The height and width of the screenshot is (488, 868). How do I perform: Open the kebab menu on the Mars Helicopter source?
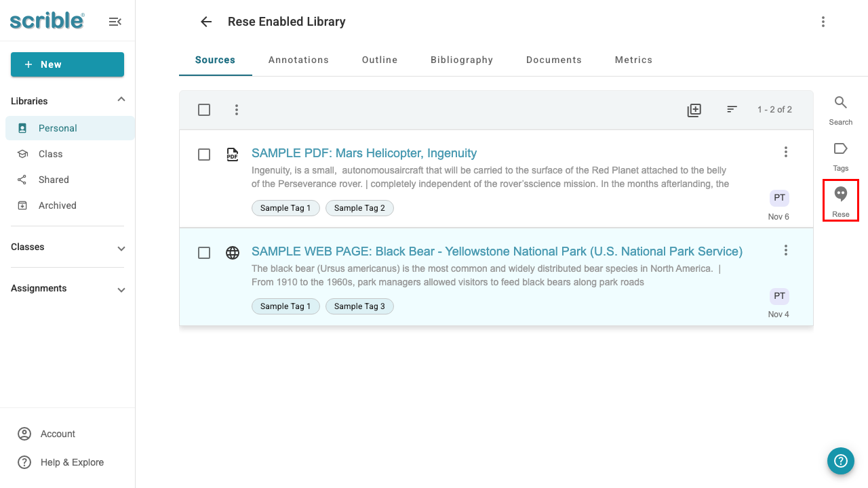click(785, 152)
